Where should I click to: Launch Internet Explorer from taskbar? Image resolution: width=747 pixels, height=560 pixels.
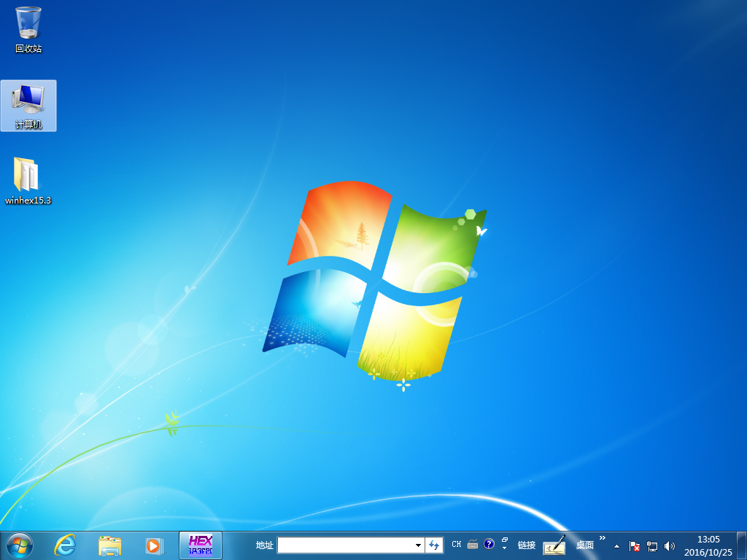pyautogui.click(x=65, y=545)
